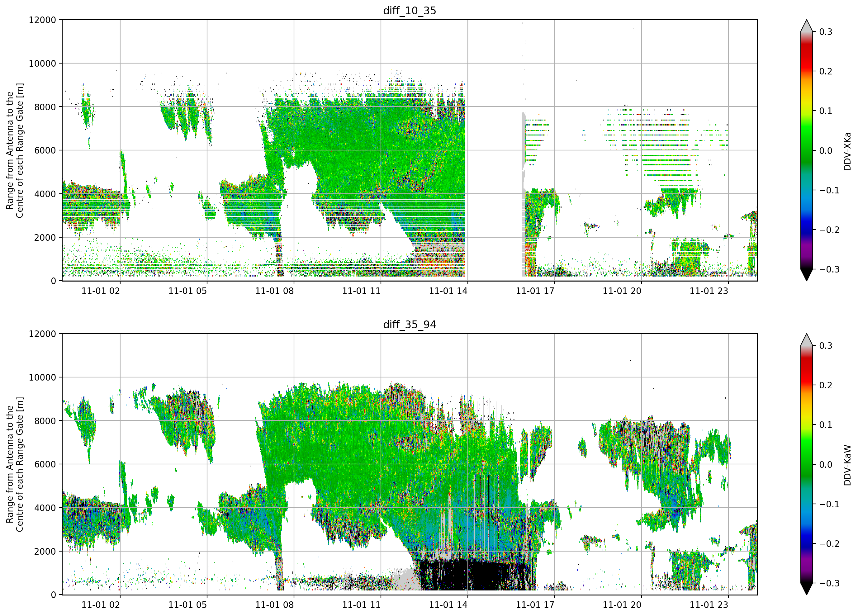
Task: Click the 11-01 17 tick under diff_35_94 plot
Action: click(535, 605)
